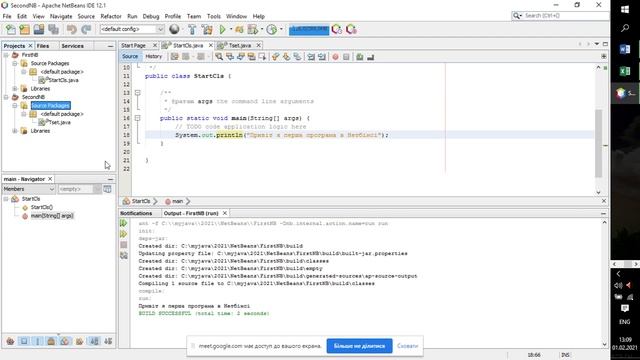This screenshot has height=360, width=640.
Task: Click the Shift Line Right editor icon
Action: click(x=322, y=57)
